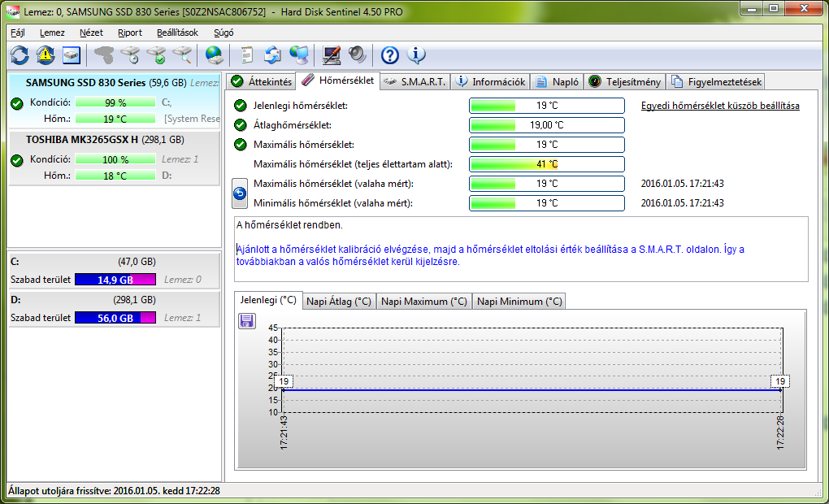Open the Riport menu
The height and width of the screenshot is (504, 829).
tap(129, 33)
